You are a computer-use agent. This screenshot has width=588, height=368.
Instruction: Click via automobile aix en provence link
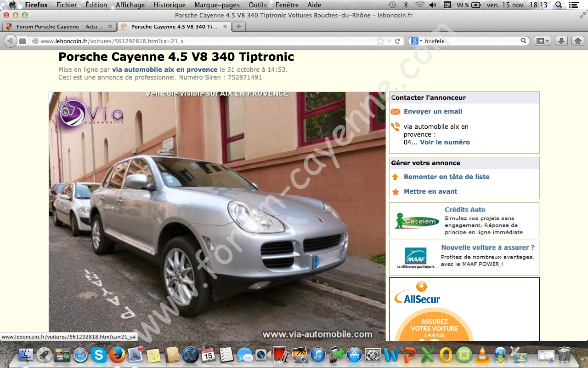[x=165, y=69]
